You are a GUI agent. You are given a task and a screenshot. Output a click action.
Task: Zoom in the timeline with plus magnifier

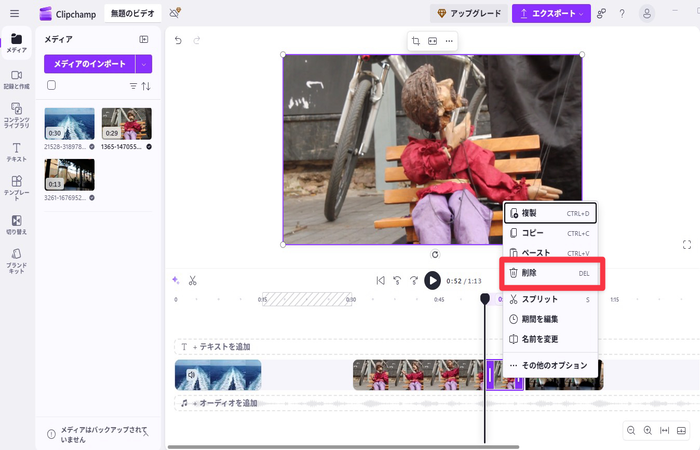pos(648,430)
